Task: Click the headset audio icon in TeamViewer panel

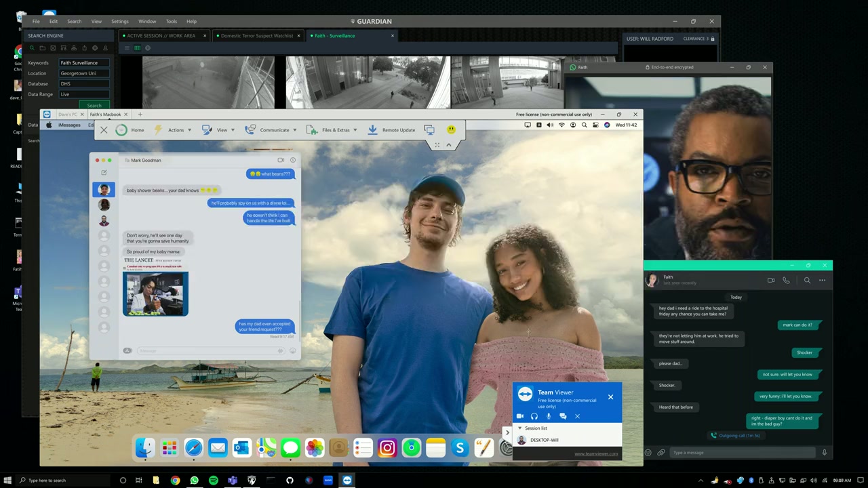Action: (534, 416)
